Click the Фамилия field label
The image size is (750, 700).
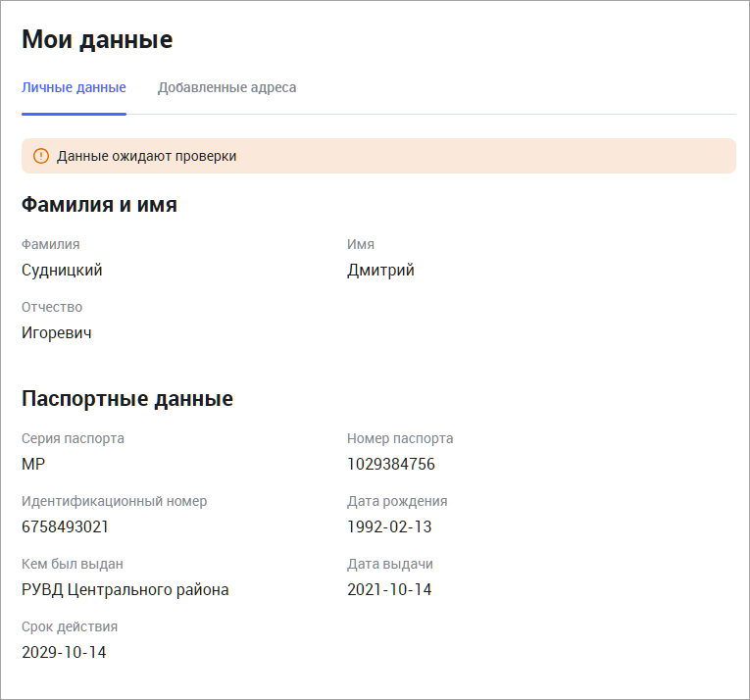pyautogui.click(x=51, y=244)
